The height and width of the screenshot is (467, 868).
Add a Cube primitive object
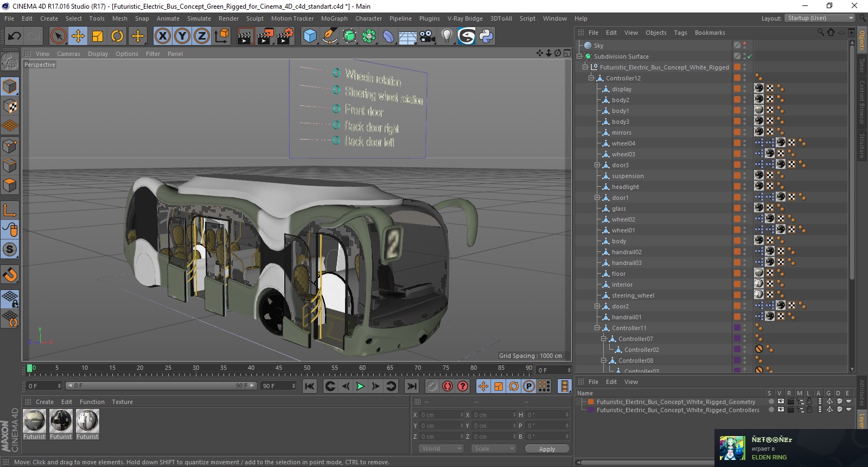[x=310, y=36]
